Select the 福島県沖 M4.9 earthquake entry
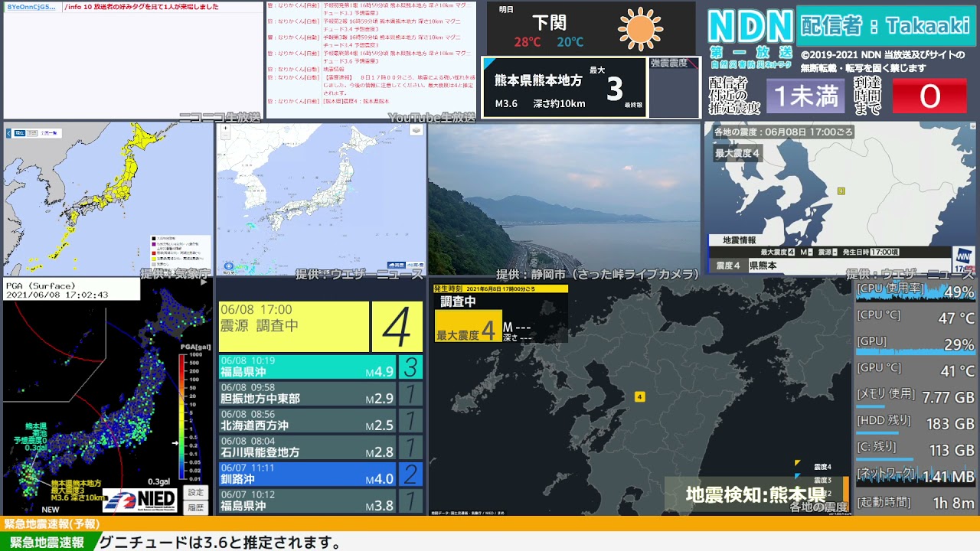This screenshot has width=980, height=551. click(307, 367)
